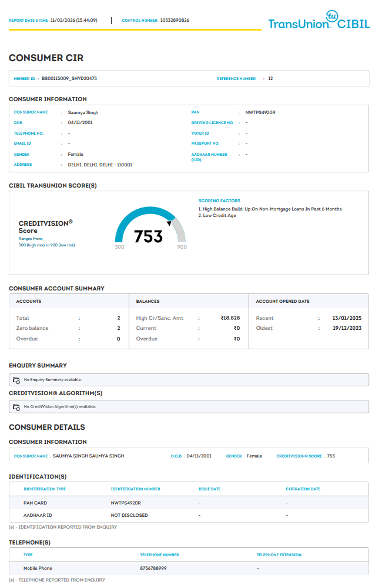This screenshot has height=588, width=382.
Task: Click the Account Opened Date column header
Action: pos(282,301)
